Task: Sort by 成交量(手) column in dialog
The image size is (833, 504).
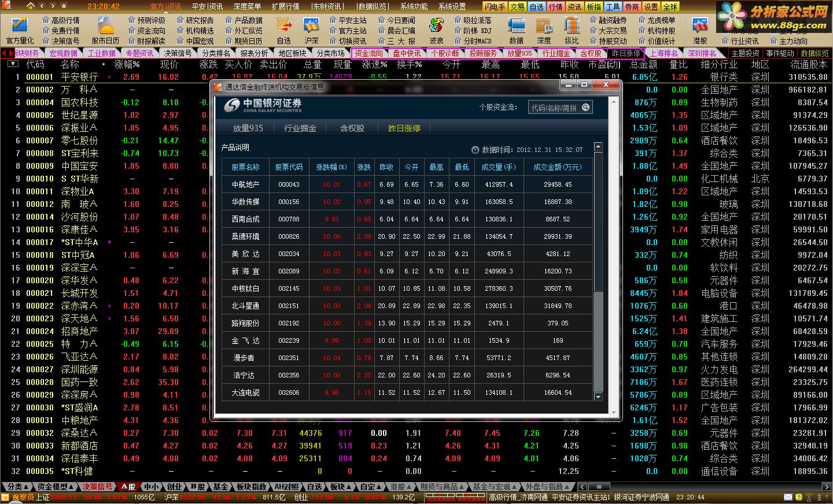Action: (499, 167)
